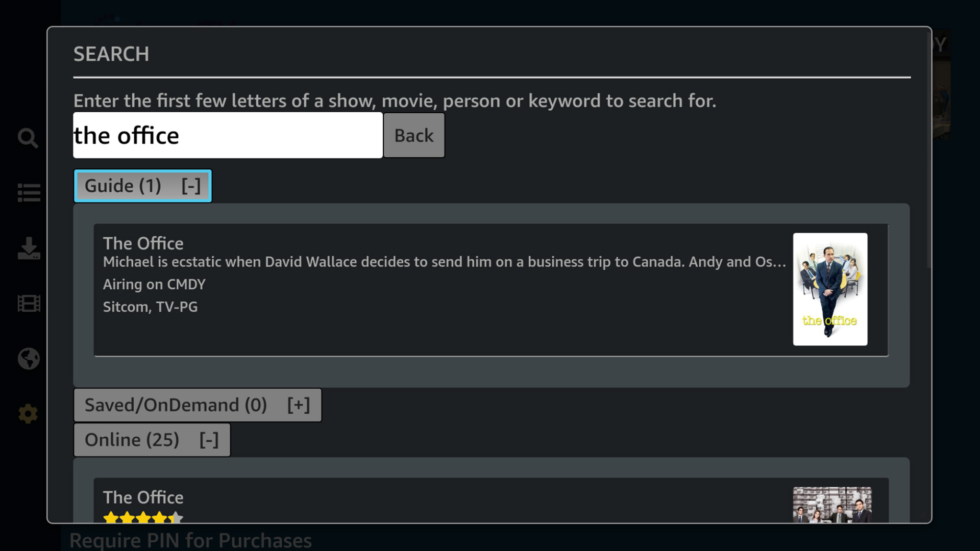The image size is (980, 551).
Task: Select the 'Airing on CMDY' result line
Action: pyautogui.click(x=154, y=284)
